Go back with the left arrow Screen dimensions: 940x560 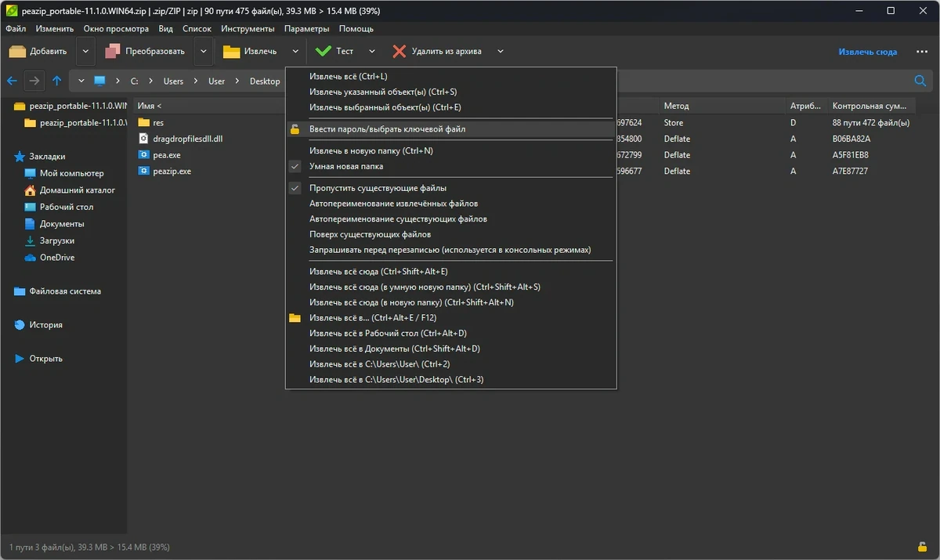(12, 81)
